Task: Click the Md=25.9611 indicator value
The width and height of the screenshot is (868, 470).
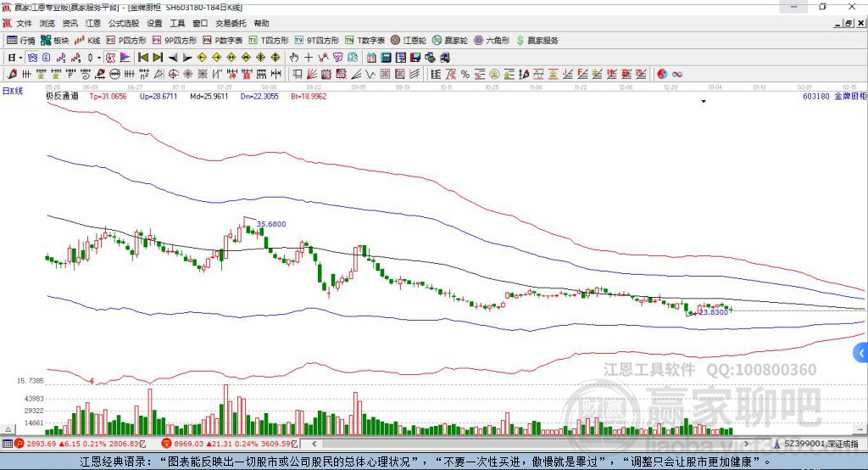Action: [209, 96]
